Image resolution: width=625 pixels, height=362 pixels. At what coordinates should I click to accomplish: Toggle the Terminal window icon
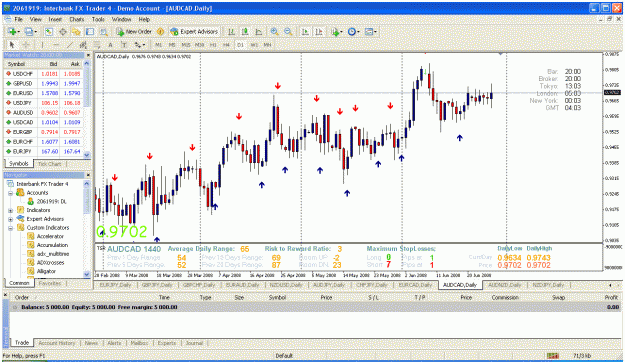pos(90,31)
